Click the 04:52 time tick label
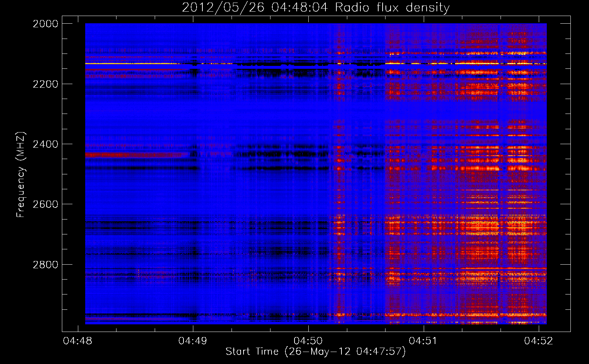Image resolution: width=589 pixels, height=364 pixels. [538, 341]
